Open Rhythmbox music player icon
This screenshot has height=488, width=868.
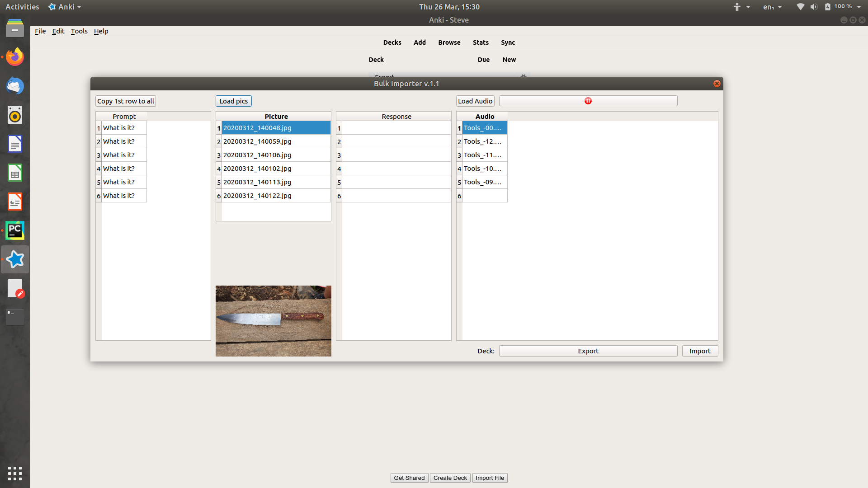[15, 115]
